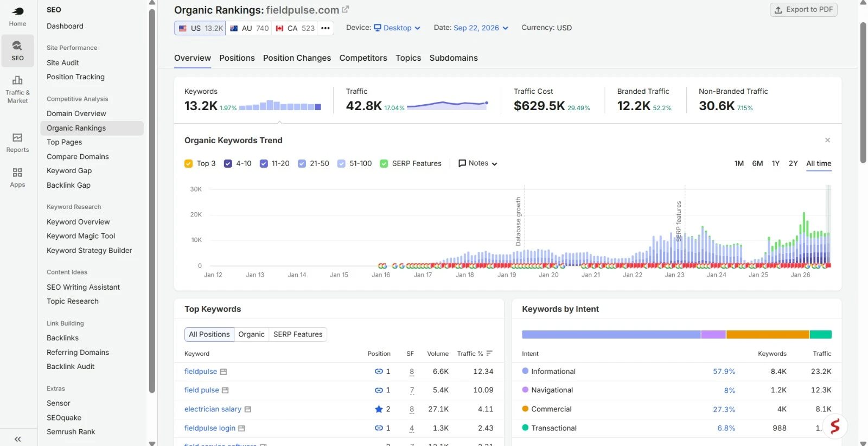Open external link icon beside fieldpulse.com
The image size is (868, 446).
tap(345, 10)
